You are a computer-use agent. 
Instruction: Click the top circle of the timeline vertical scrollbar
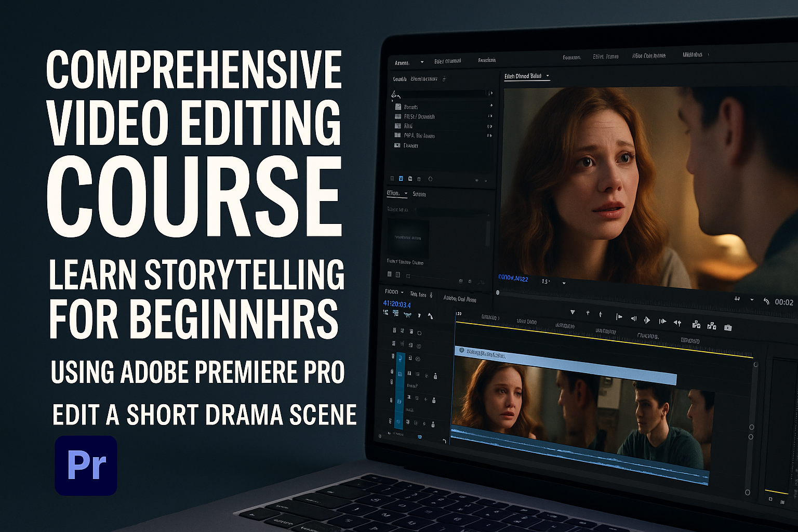[756, 365]
